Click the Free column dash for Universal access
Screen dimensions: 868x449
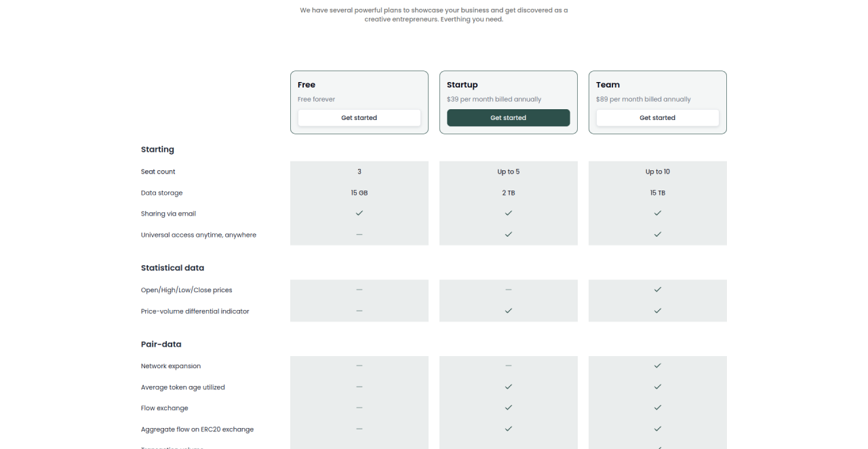coord(359,235)
